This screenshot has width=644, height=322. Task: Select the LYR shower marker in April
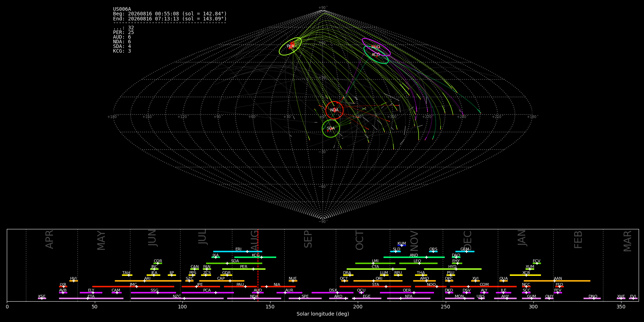pos(63,287)
